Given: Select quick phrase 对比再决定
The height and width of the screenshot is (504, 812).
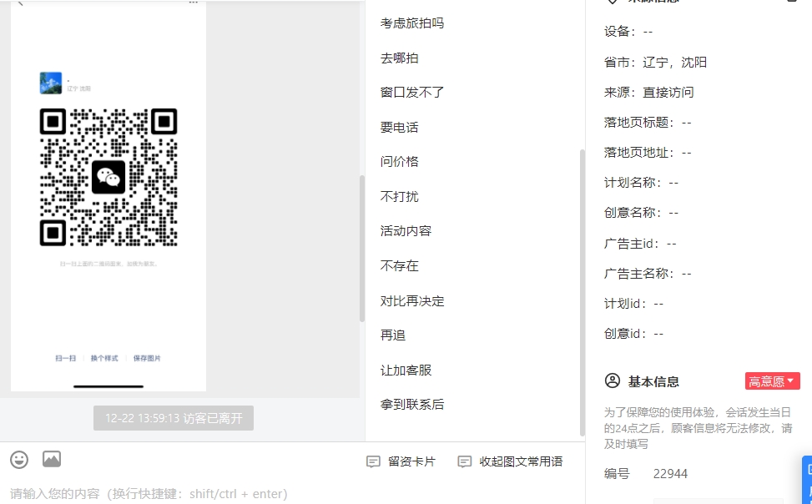Looking at the screenshot, I should (x=412, y=301).
